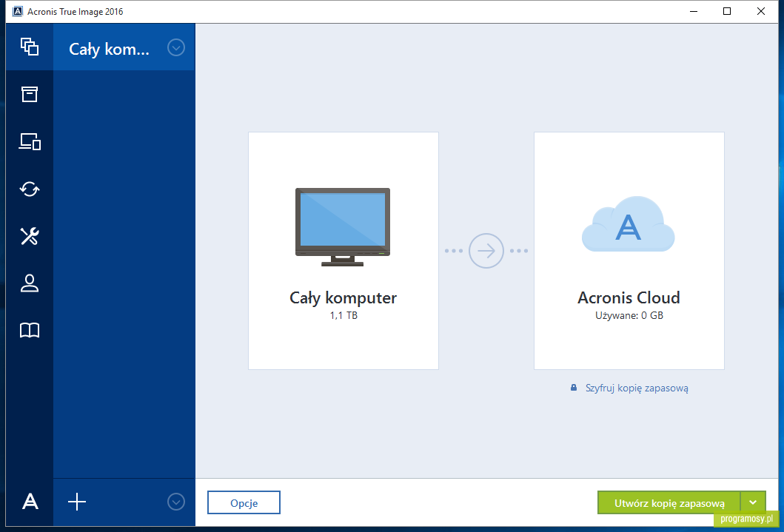This screenshot has height=532, width=784.
Task: Maximize the Acronis True Image window
Action: point(727,11)
